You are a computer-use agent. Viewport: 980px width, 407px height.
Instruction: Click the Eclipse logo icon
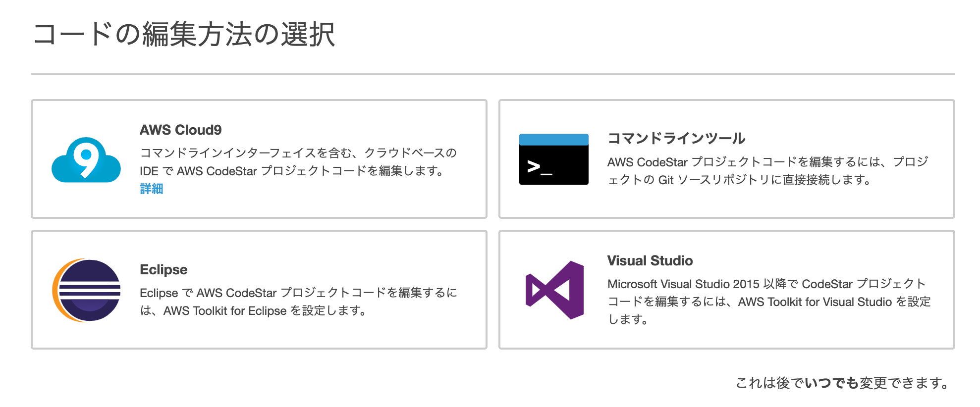[86, 290]
